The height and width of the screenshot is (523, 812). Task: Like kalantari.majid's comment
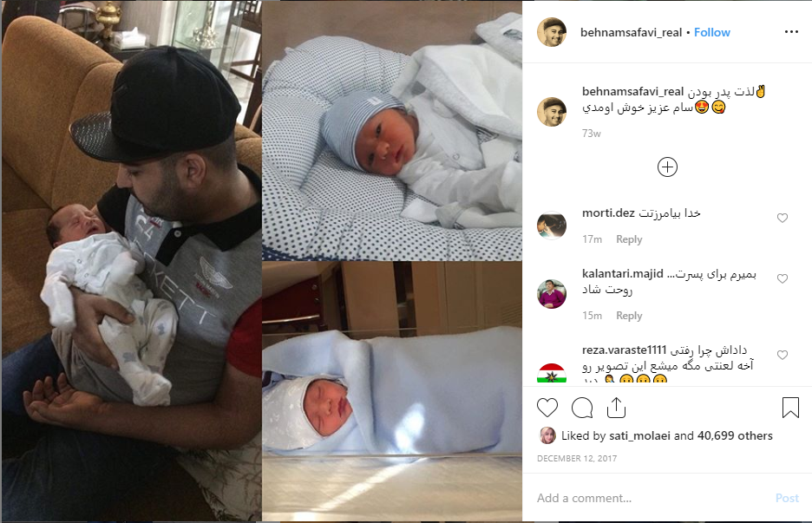pos(783,278)
